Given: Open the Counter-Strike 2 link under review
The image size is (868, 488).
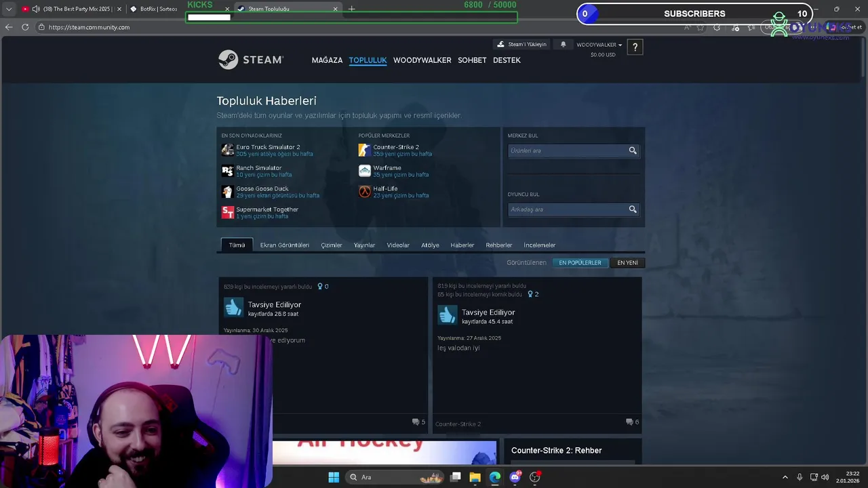Looking at the screenshot, I should pos(458,424).
